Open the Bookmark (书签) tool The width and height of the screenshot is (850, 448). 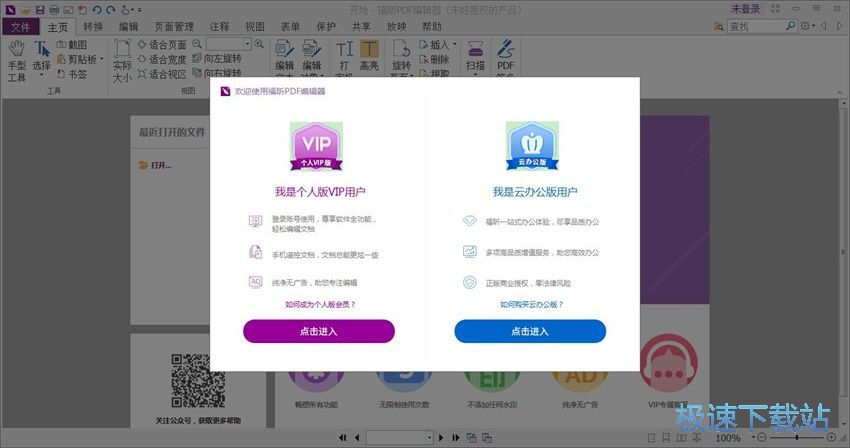click(72, 74)
